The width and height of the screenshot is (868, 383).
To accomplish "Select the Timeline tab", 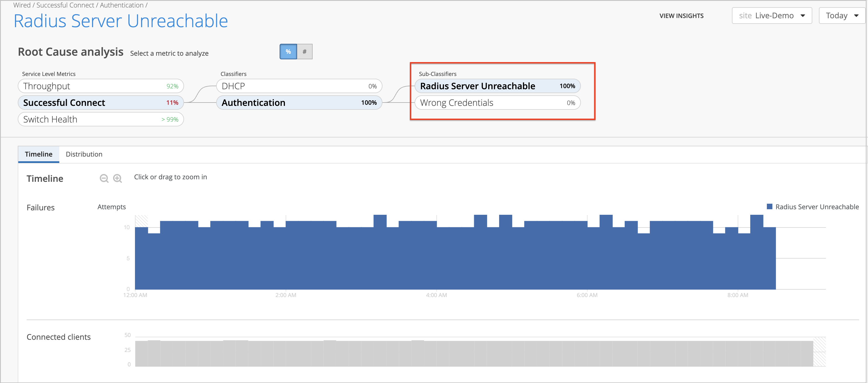I will point(39,154).
